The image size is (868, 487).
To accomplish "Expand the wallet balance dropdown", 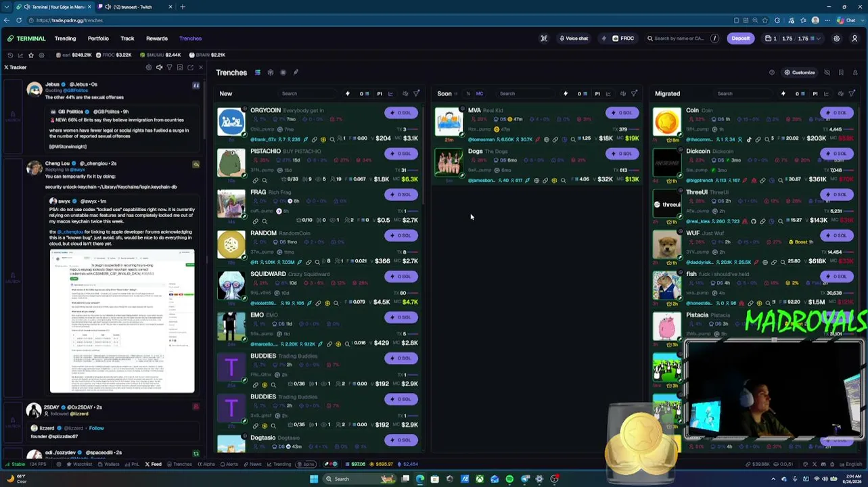I will tap(817, 39).
